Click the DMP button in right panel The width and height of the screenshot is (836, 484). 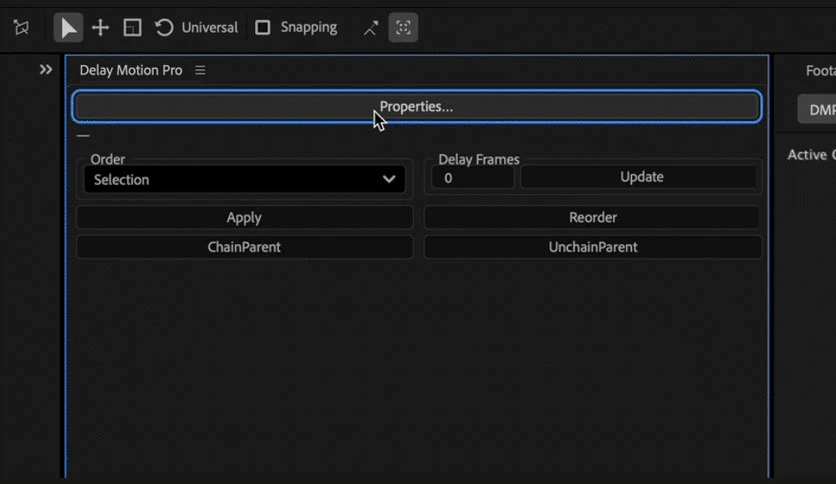click(x=817, y=109)
